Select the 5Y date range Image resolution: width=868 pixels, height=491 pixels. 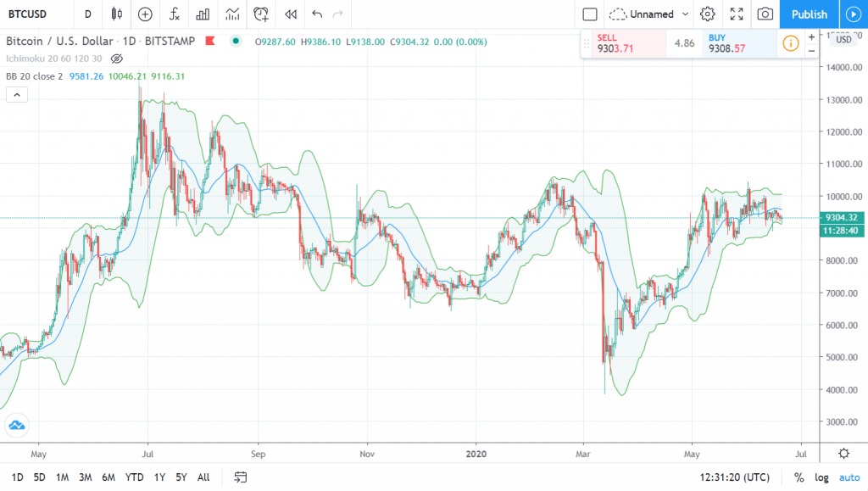point(181,477)
